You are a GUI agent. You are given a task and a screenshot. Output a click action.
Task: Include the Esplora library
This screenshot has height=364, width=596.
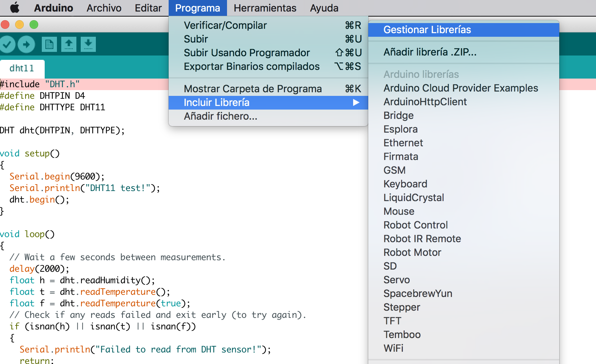(x=464, y=129)
